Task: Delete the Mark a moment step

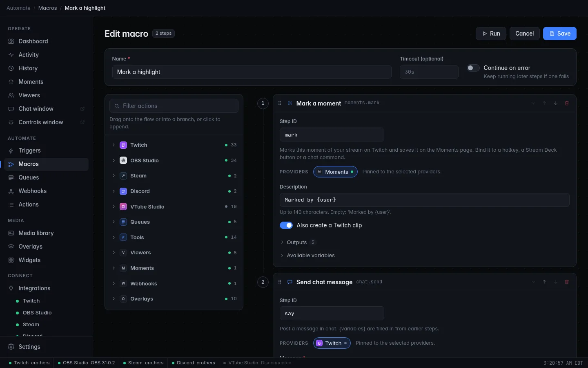Action: coord(567,103)
